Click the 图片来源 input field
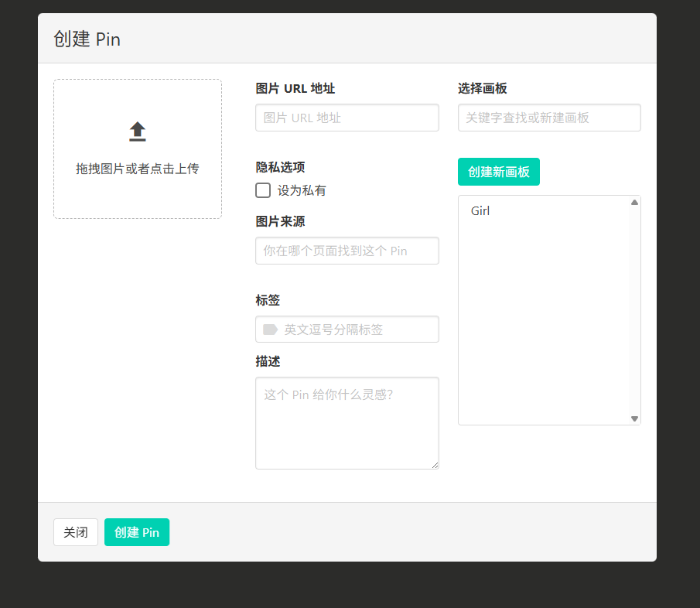This screenshot has height=608, width=700. 347,251
